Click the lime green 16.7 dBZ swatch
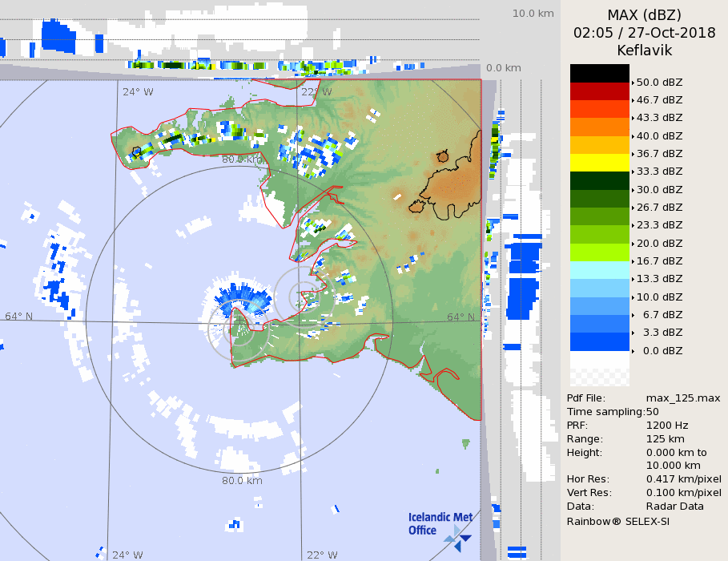Image resolution: width=728 pixels, height=561 pixels. point(599,252)
